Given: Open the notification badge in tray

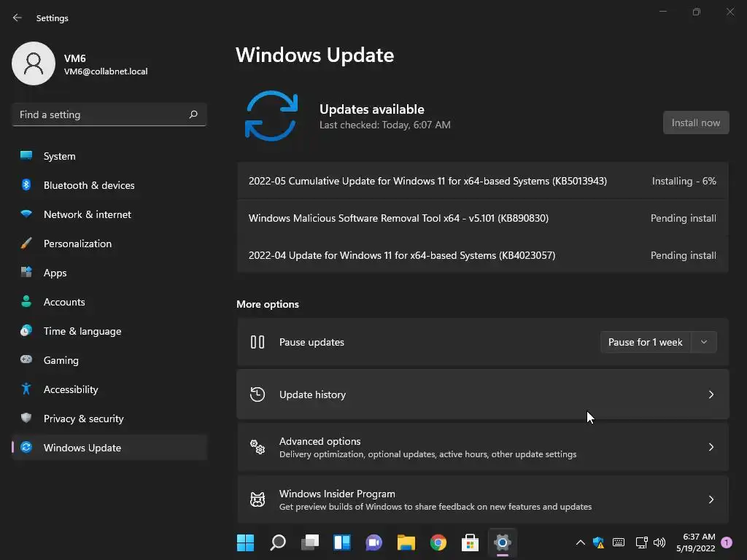Looking at the screenshot, I should pyautogui.click(x=727, y=542).
